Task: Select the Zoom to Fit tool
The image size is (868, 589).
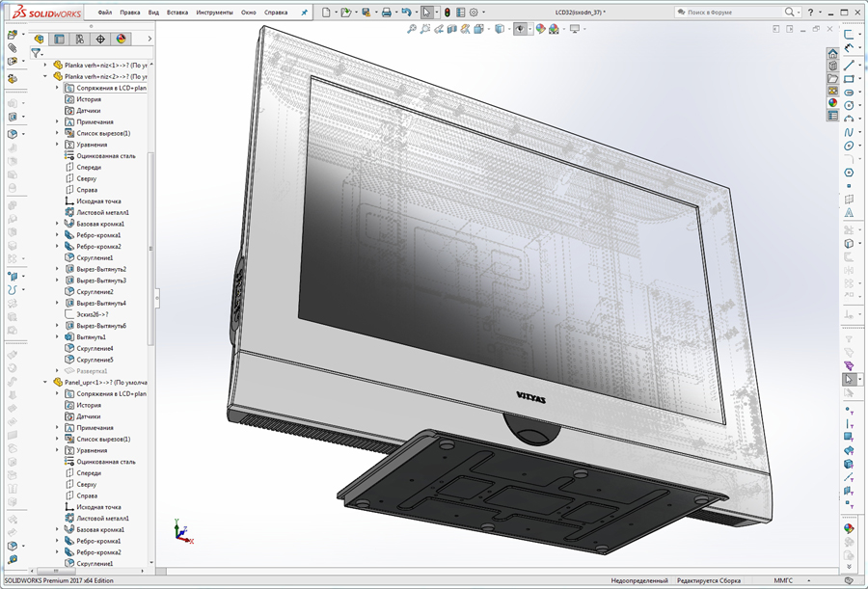Action: click(412, 29)
